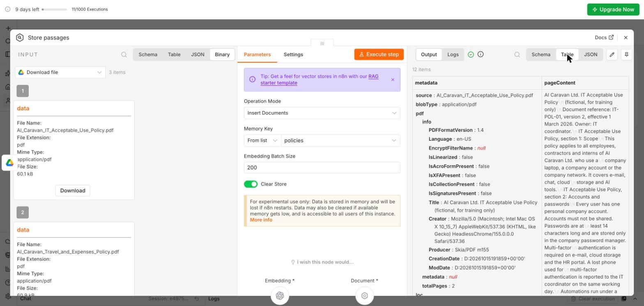Viewport: 644px width, 306px height.
Task: Open the policies memory key dropdown
Action: coord(340,140)
